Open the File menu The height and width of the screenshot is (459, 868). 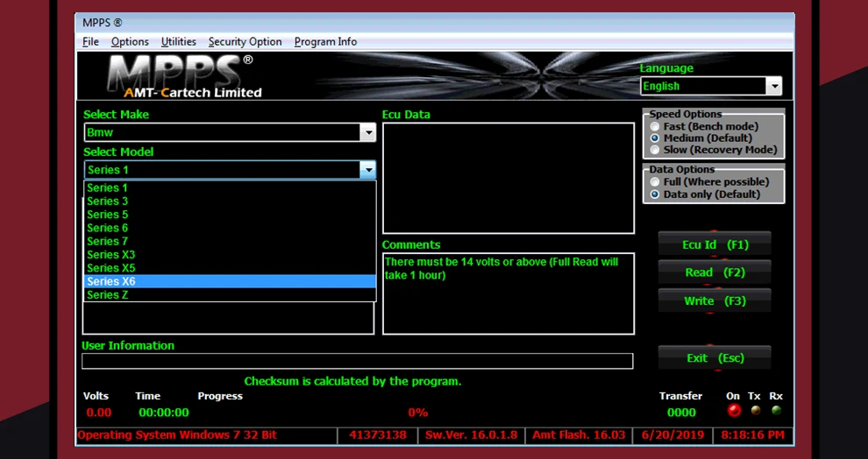90,41
